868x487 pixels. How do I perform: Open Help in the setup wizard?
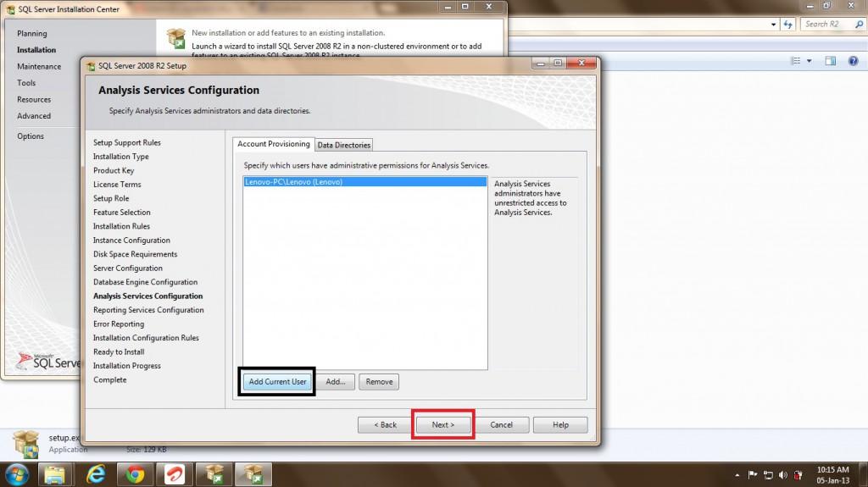pos(560,424)
